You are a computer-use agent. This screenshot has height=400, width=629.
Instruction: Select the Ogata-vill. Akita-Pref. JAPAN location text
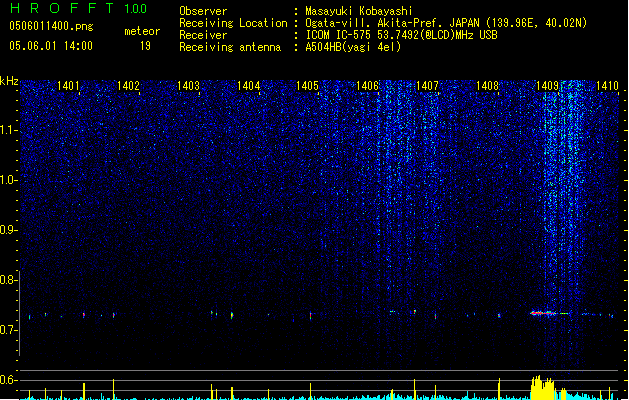coord(446,23)
